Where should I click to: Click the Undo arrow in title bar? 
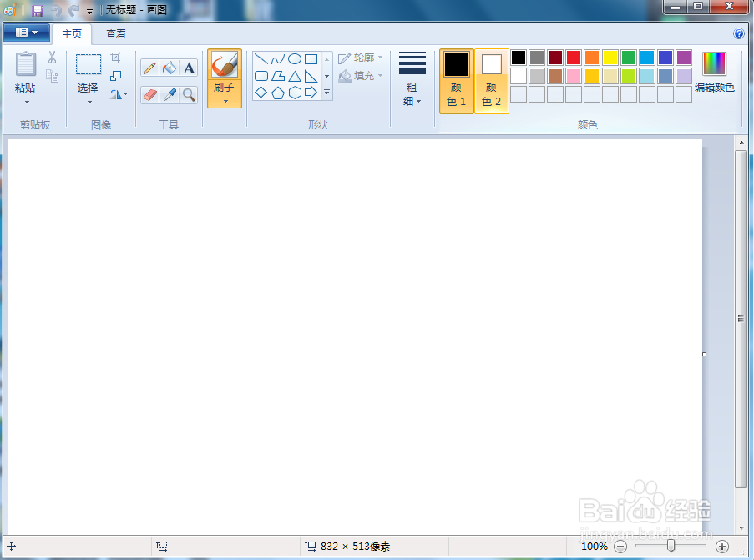pyautogui.click(x=56, y=10)
